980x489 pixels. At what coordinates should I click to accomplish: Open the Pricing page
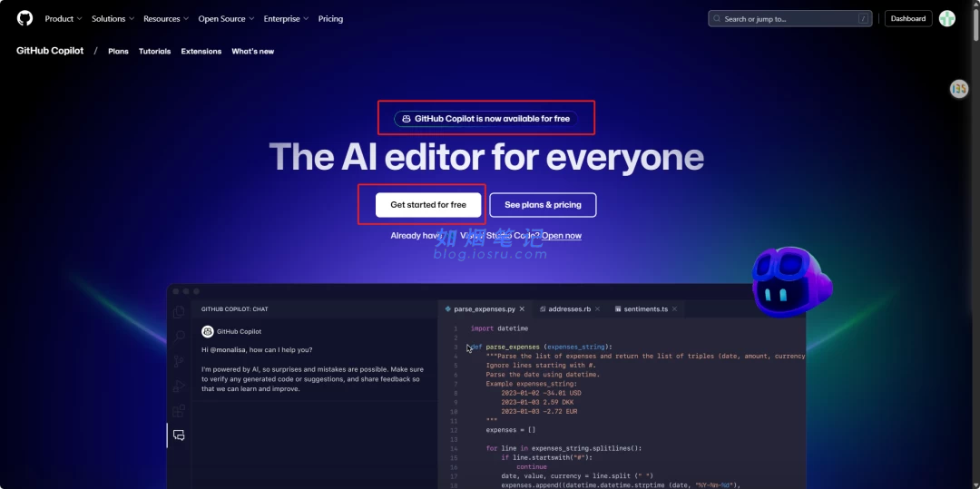click(x=330, y=19)
